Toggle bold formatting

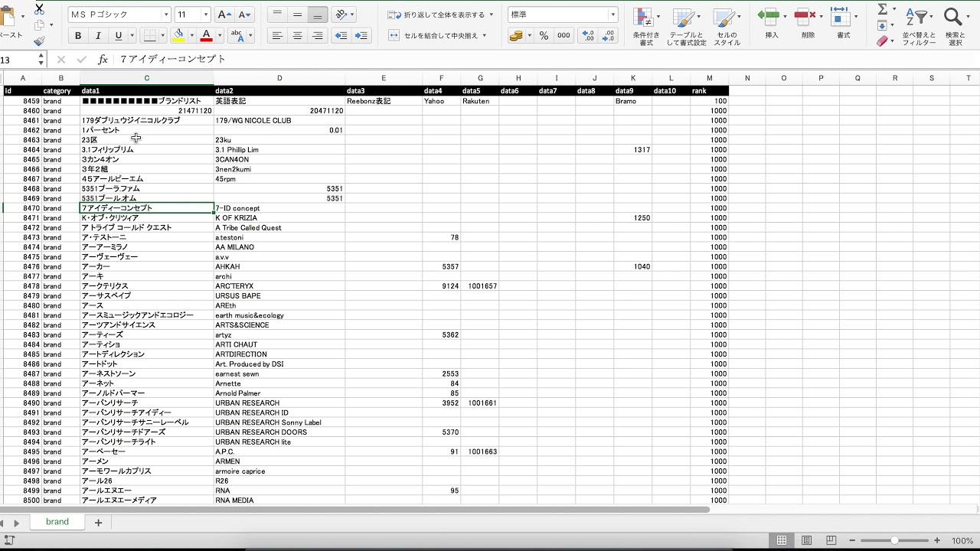(78, 36)
